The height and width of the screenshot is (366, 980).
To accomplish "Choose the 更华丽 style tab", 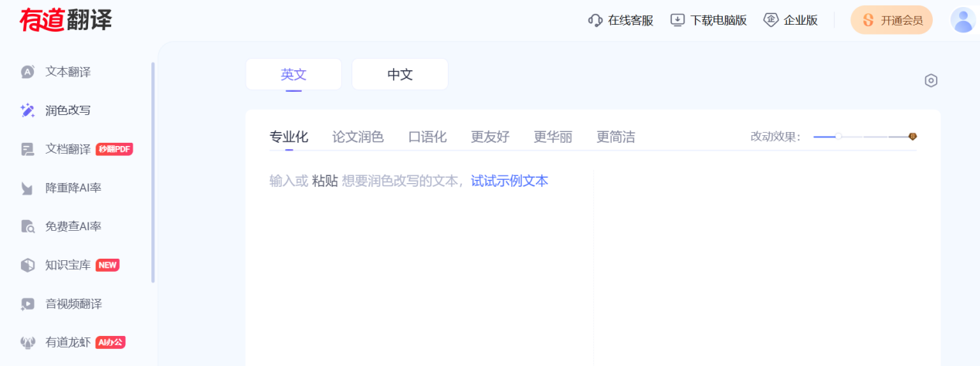I will click(x=553, y=137).
